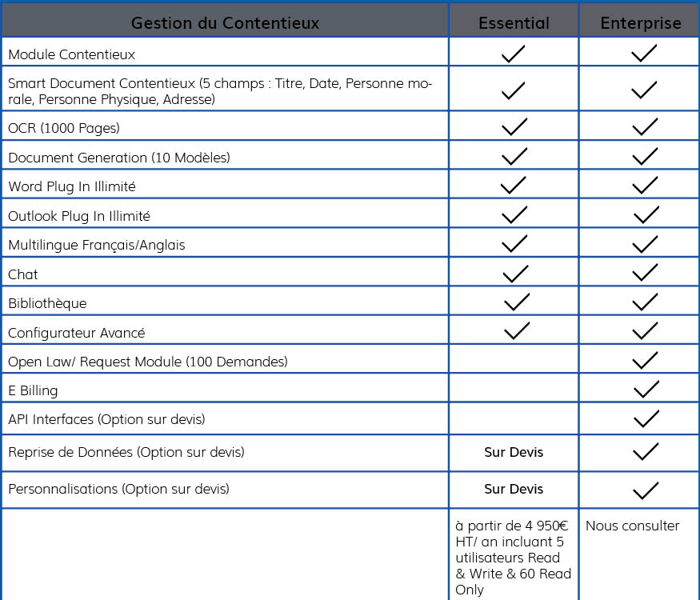Click Sur Devis for Personnalisations
Screen dimensions: 700x600
[x=514, y=489]
